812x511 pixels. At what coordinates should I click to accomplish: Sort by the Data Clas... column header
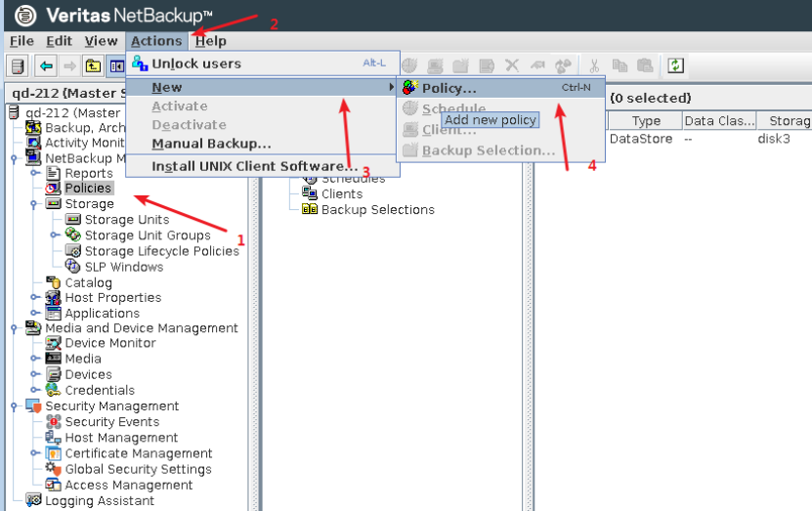[719, 120]
